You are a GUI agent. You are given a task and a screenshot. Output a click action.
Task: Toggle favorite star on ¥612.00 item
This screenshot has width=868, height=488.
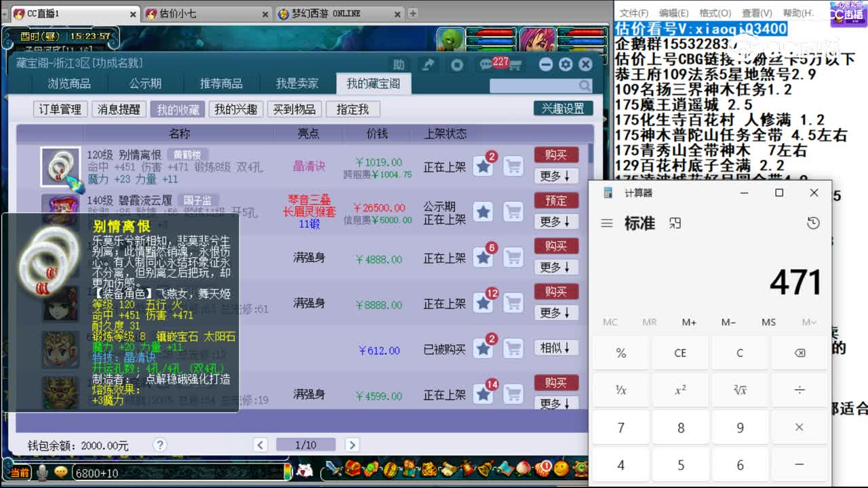coord(483,349)
